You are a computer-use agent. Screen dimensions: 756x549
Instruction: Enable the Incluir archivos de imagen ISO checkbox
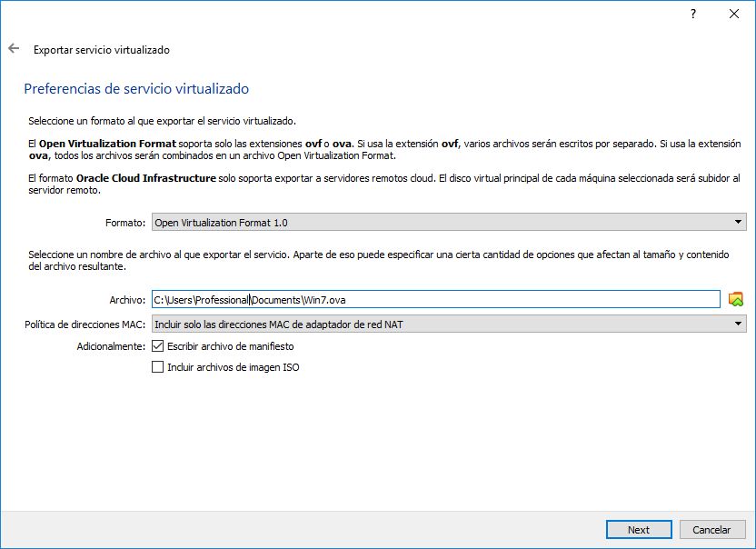(158, 367)
